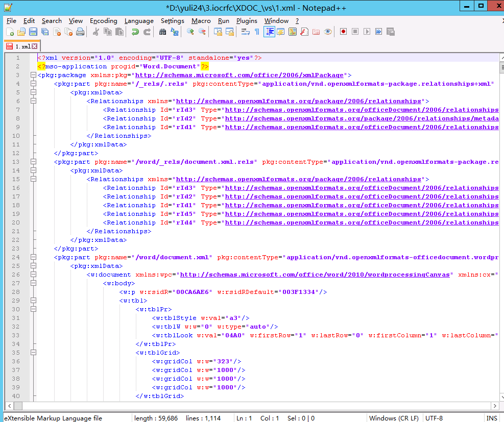Select the 1.xml document tab

click(x=22, y=46)
